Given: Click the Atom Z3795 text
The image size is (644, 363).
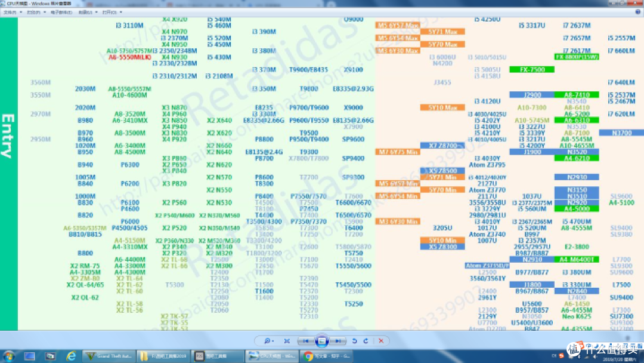Looking at the screenshot, I should pos(487,165).
